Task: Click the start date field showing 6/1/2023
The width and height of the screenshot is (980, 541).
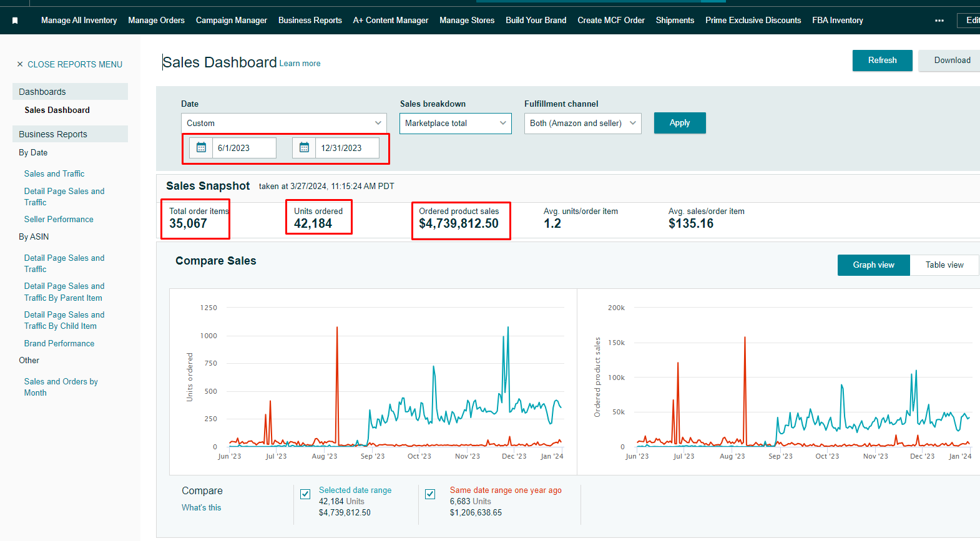Action: point(243,148)
